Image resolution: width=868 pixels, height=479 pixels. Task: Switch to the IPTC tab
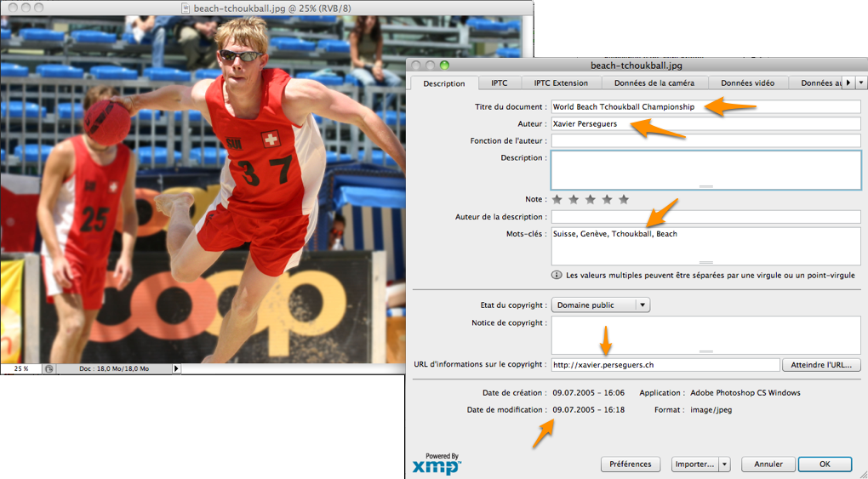click(x=497, y=83)
